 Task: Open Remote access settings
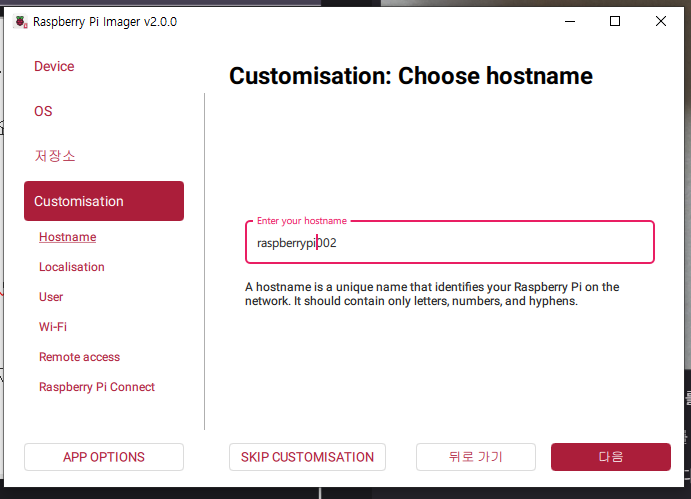point(79,357)
